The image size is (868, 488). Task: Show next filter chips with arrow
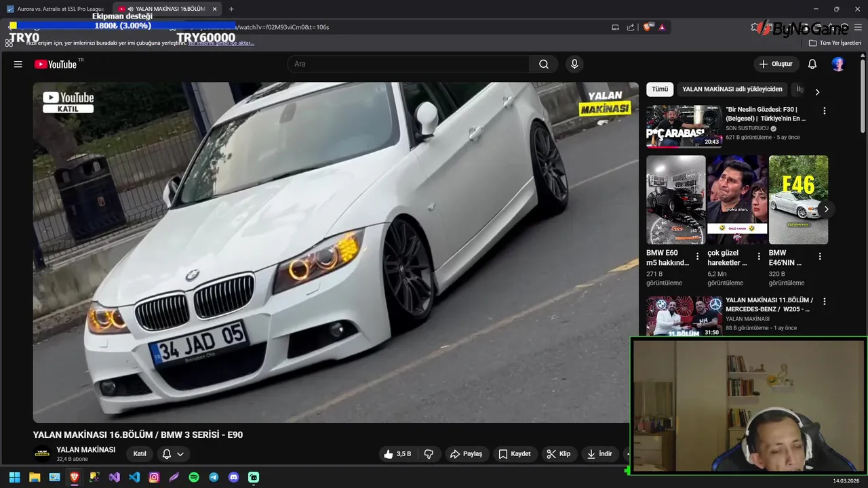[x=817, y=91]
